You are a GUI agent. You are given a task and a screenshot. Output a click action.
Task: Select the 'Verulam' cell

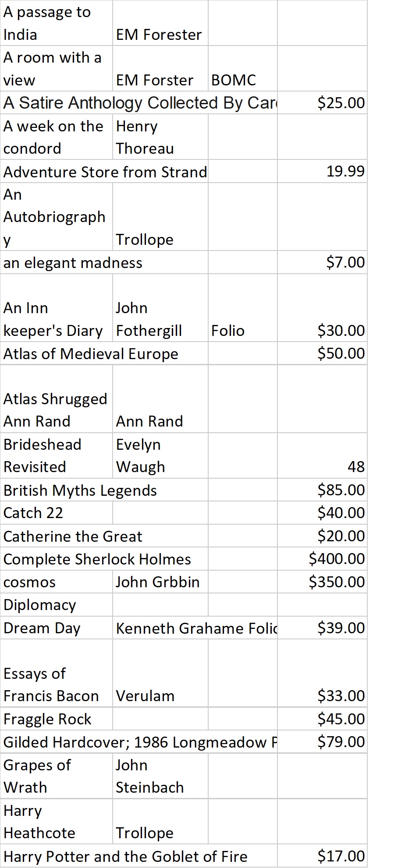(x=160, y=673)
